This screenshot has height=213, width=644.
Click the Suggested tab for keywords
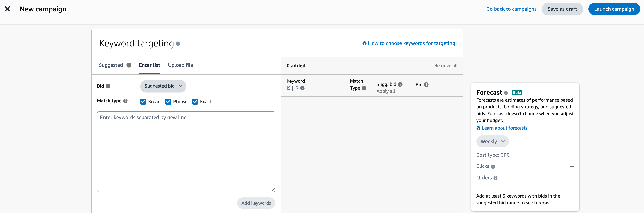(x=111, y=65)
